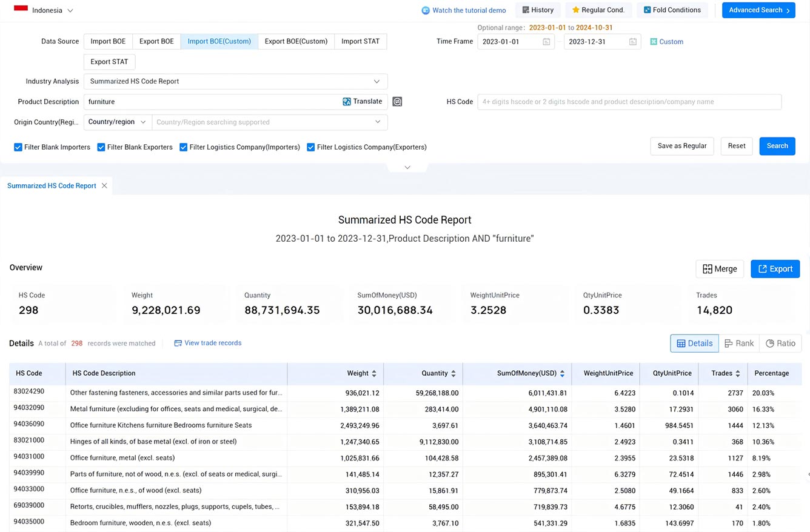Click the HS Code input field
Image resolution: width=810 pixels, height=532 pixels.
[x=629, y=102]
